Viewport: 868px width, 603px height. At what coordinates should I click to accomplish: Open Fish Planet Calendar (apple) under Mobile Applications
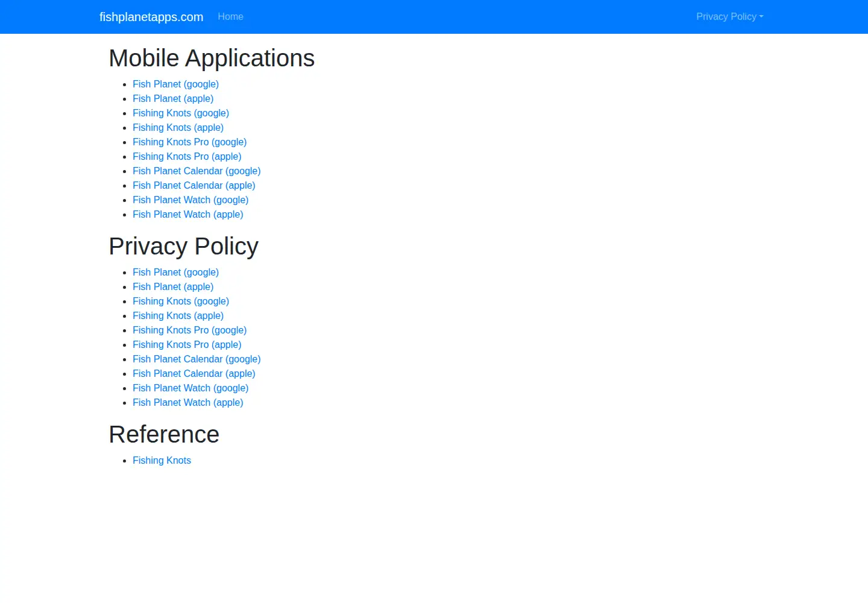coord(194,185)
